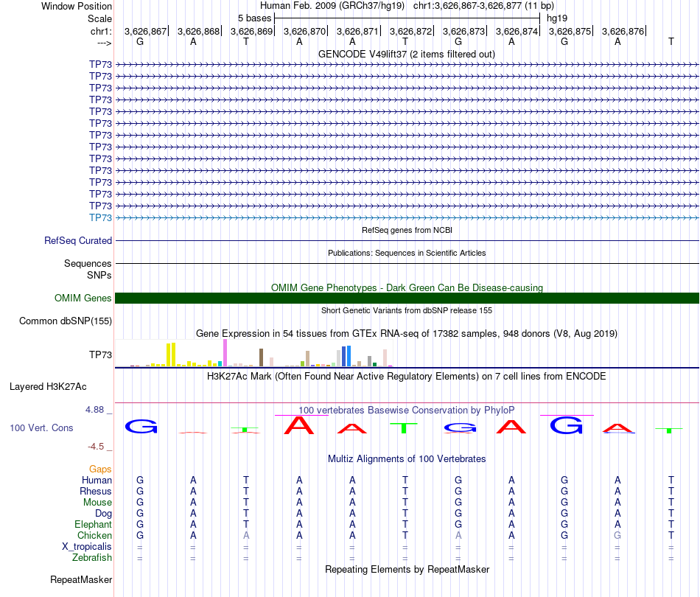Click the hg19 label next to the scale bar
This screenshot has width=700, height=597.
tap(557, 18)
